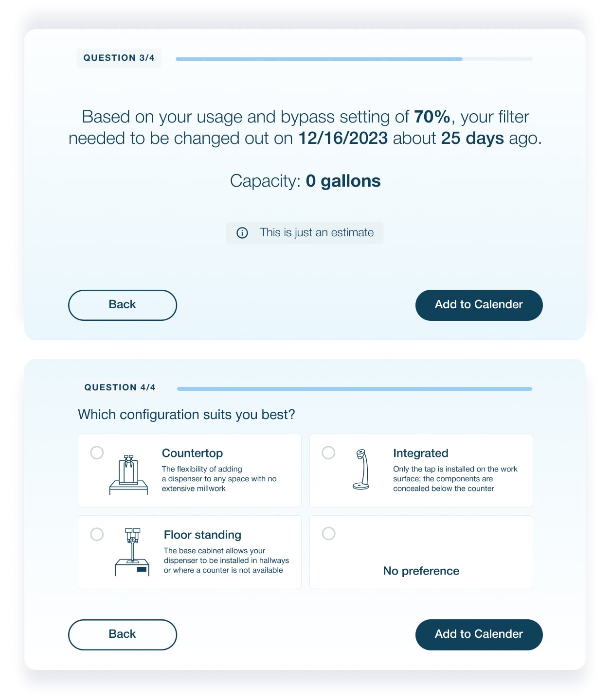The height and width of the screenshot is (700, 611).
Task: Select the Integrated radio button
Action: click(328, 453)
